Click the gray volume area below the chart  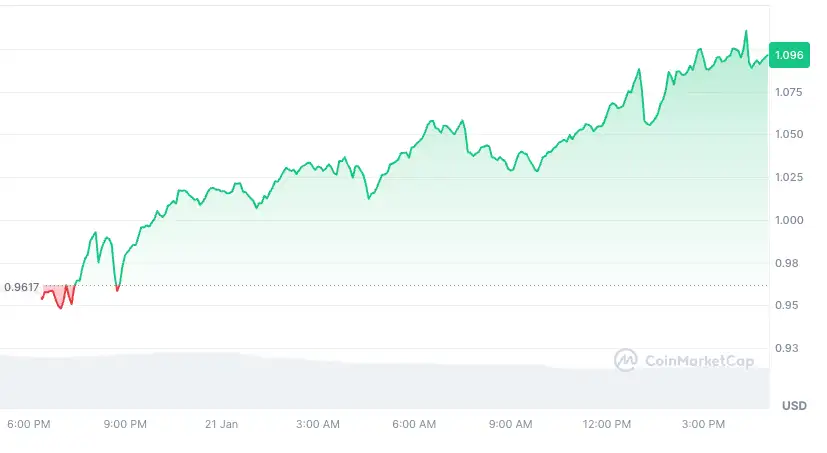(384, 382)
